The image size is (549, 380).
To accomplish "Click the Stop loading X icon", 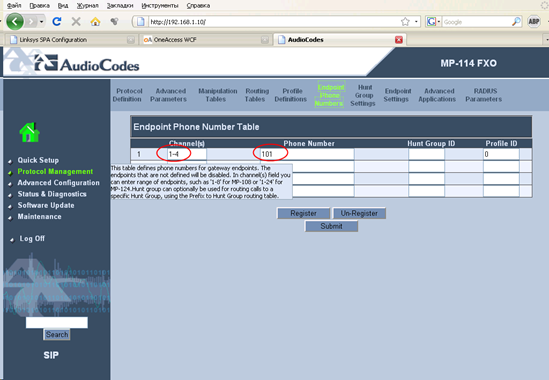I will coord(76,22).
